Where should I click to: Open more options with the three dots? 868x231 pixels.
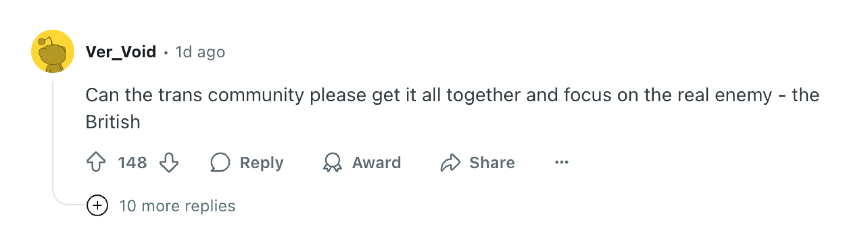coord(562,162)
